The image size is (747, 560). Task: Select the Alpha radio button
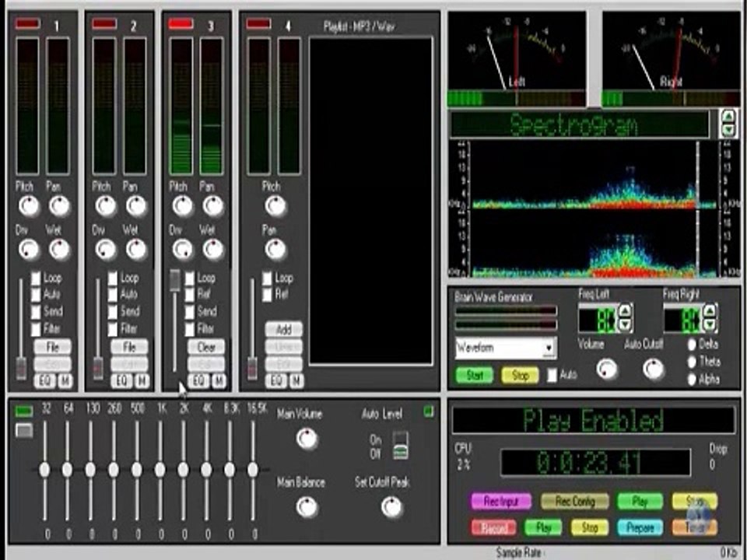(692, 380)
